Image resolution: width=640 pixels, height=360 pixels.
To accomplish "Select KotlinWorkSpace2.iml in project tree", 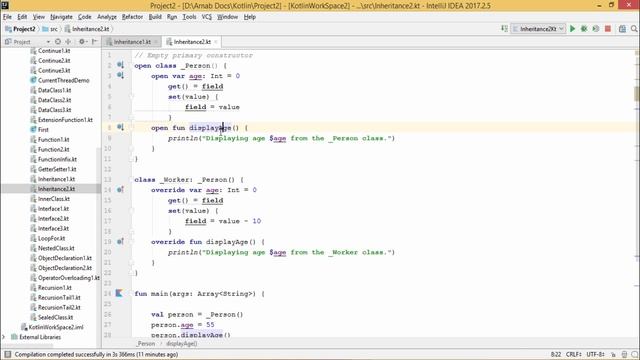I will [56, 327].
